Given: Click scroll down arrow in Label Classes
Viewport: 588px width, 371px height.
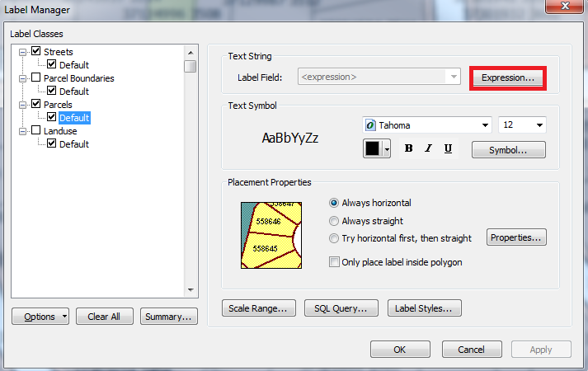Looking at the screenshot, I should coord(191,289).
